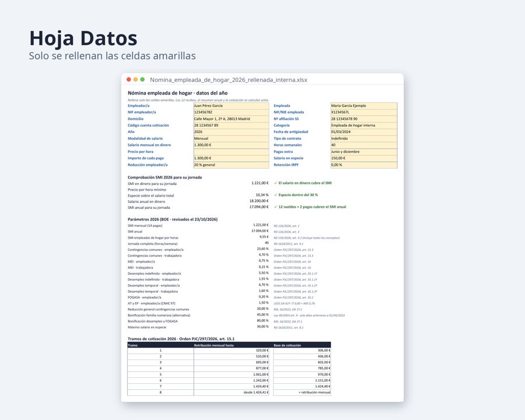
Task: Click the Máximo salario en especie value 30,00 %
Action: click(x=263, y=327)
